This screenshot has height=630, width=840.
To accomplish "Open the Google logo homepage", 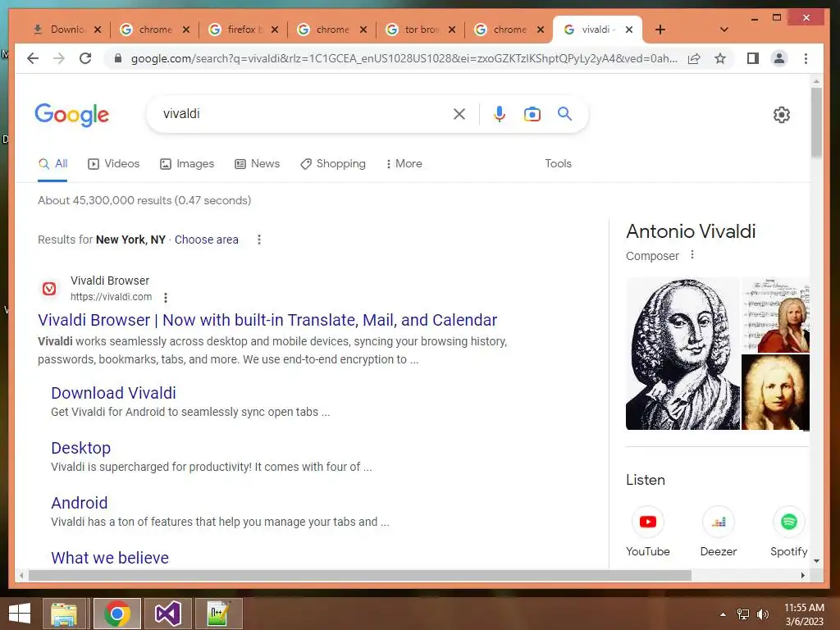I will (x=72, y=115).
